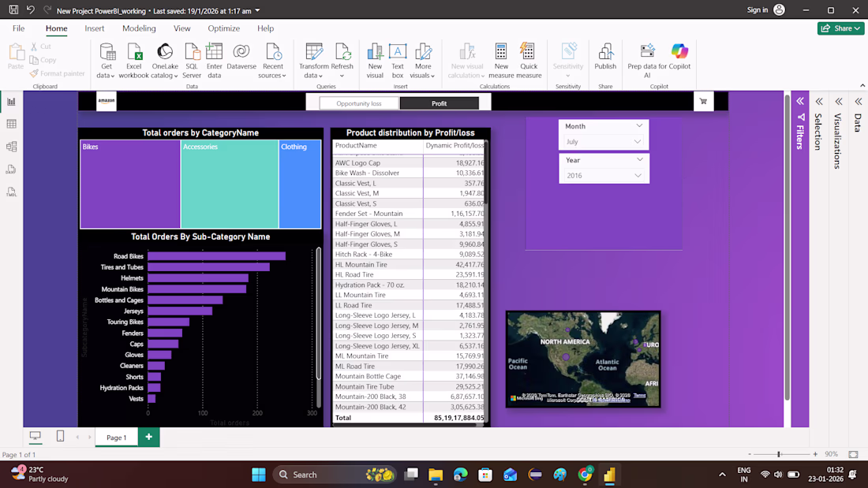Click the fit to page button
Image resolution: width=868 pixels, height=488 pixels.
pyautogui.click(x=853, y=454)
